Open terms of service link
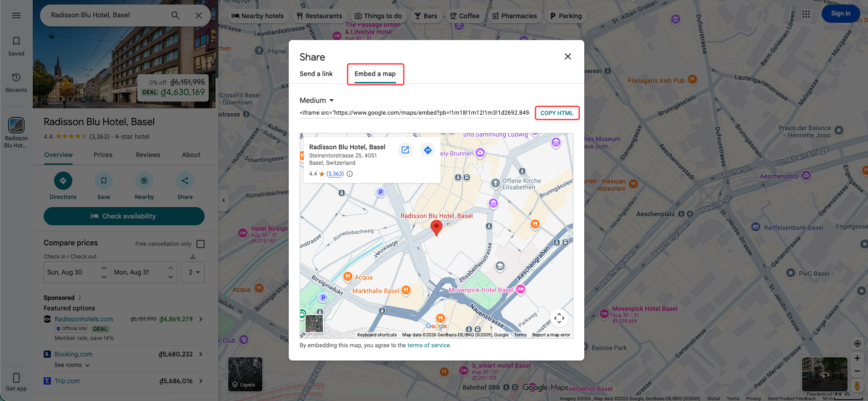 [x=429, y=345]
